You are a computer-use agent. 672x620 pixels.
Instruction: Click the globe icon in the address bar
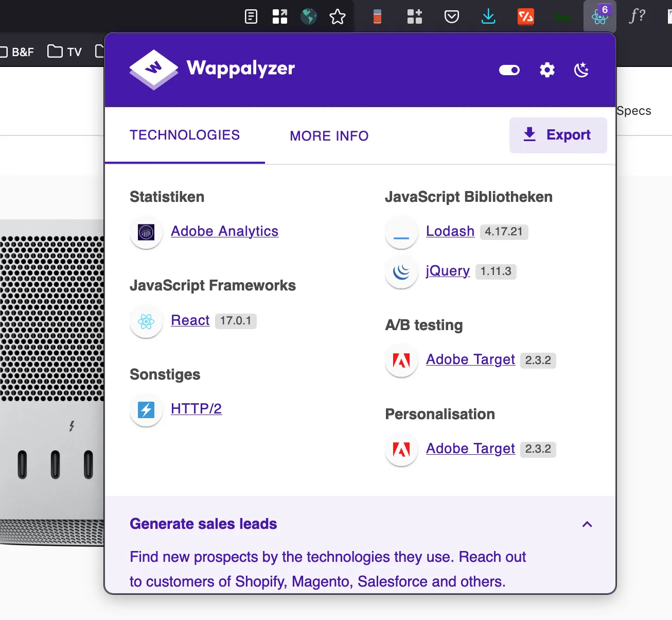[309, 16]
